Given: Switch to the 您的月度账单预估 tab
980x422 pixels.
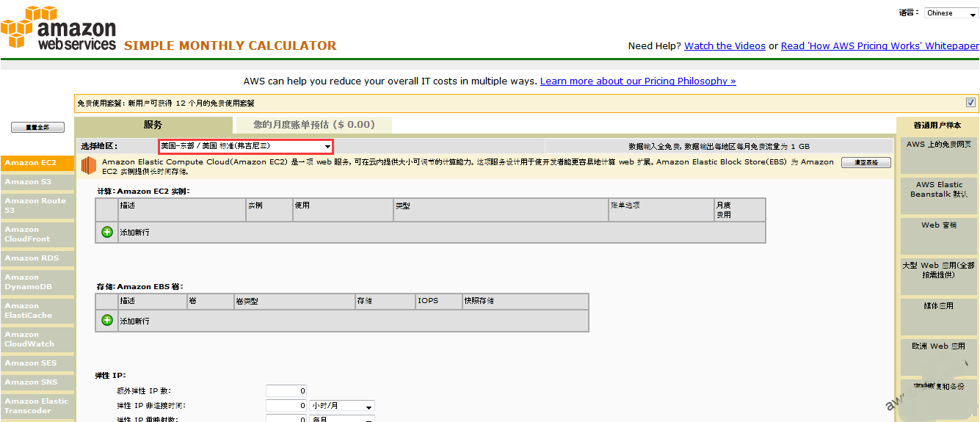Looking at the screenshot, I should pyautogui.click(x=313, y=125).
